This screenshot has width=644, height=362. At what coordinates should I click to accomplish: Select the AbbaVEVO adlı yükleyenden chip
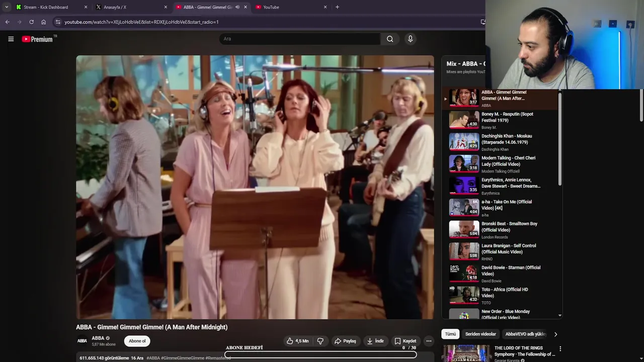[x=526, y=334]
